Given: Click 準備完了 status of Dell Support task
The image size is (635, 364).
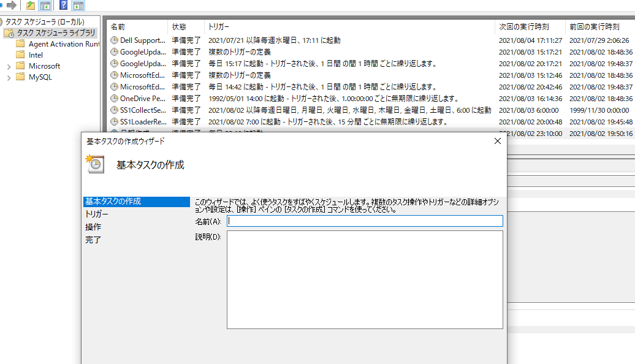Looking at the screenshot, I should click(186, 40).
